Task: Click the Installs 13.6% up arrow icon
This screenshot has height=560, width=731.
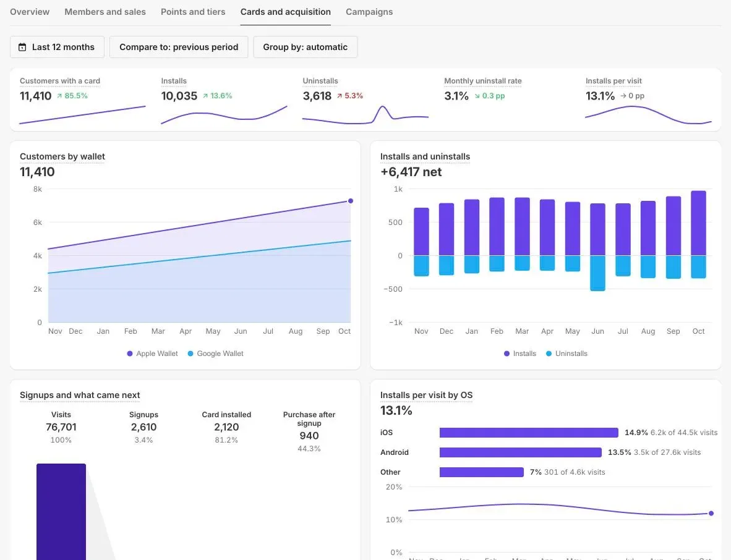Action: 205,96
